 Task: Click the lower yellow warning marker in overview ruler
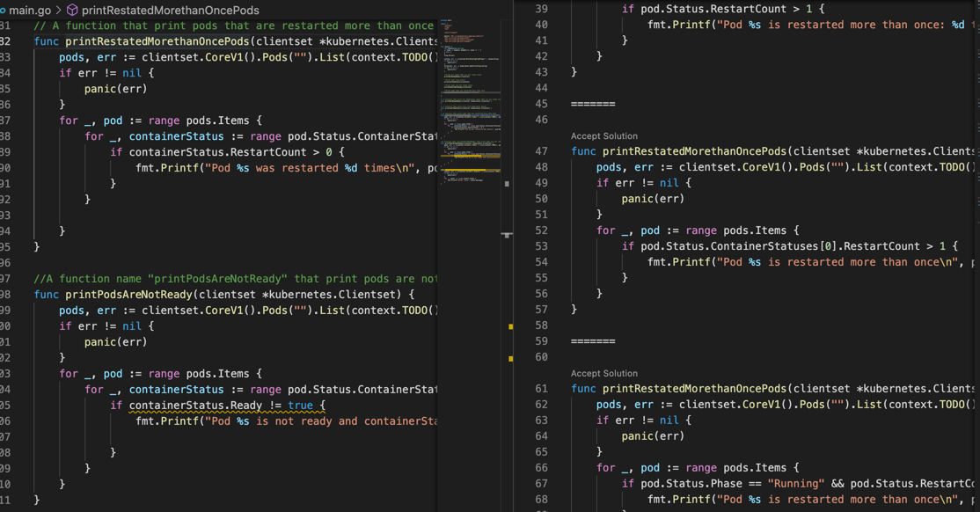click(x=510, y=358)
